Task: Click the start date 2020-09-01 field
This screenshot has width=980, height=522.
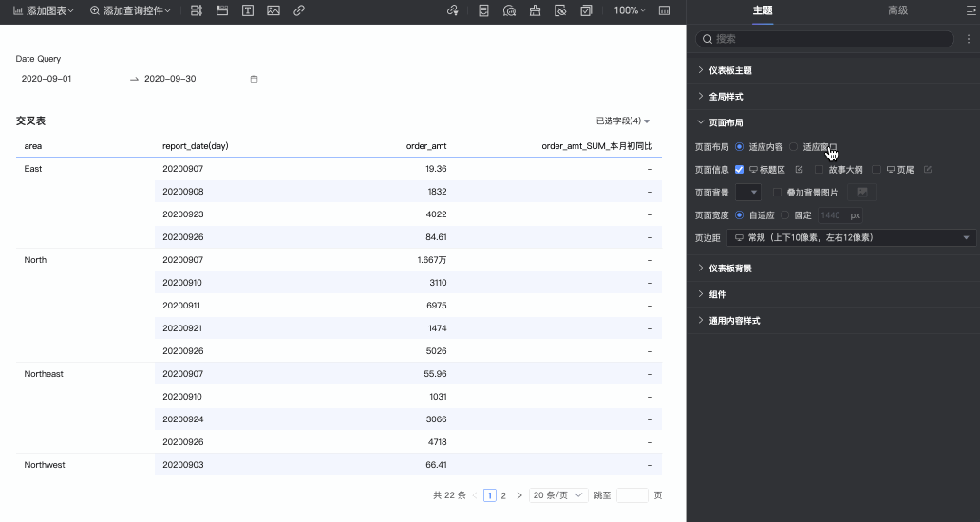Action: [x=47, y=79]
